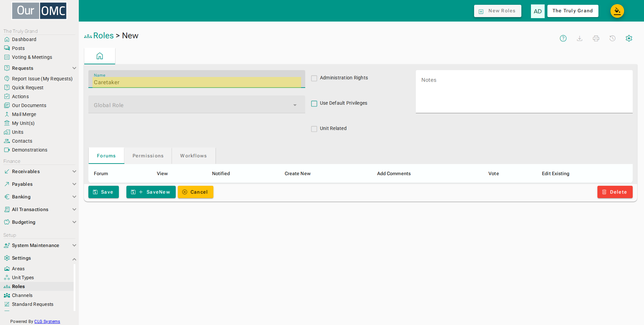Click the New Roles button

(497, 11)
